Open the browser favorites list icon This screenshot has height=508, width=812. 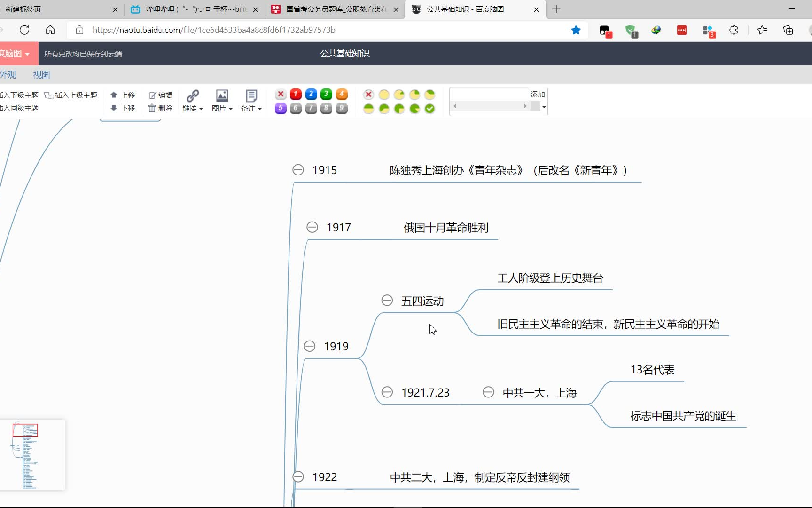coord(762,30)
